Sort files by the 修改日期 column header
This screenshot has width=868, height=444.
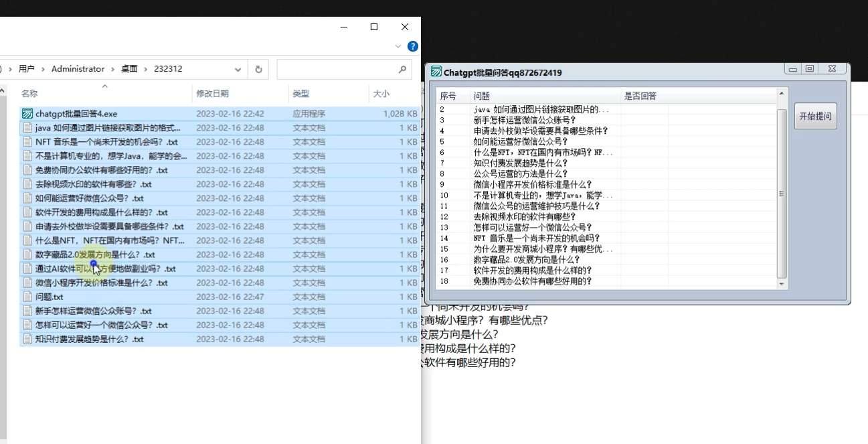click(212, 94)
